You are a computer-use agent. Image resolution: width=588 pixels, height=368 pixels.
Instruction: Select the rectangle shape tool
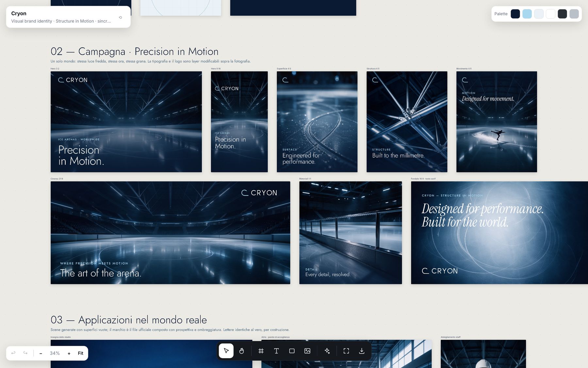click(x=292, y=351)
